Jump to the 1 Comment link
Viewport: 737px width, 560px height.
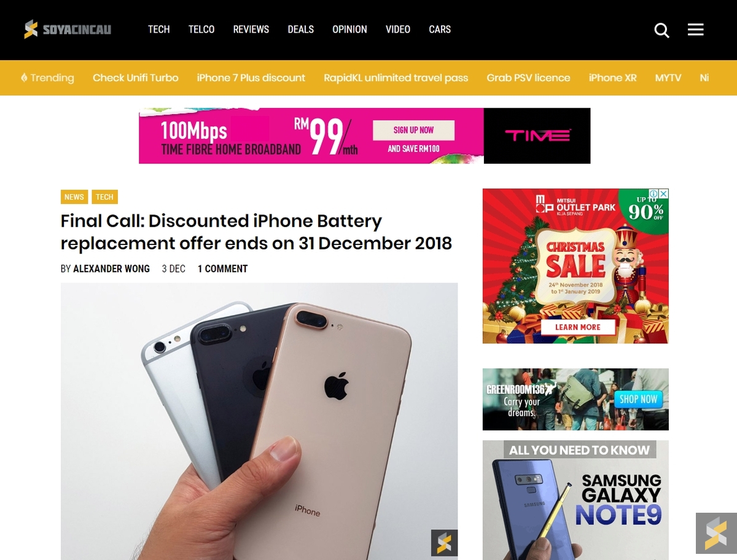(222, 269)
